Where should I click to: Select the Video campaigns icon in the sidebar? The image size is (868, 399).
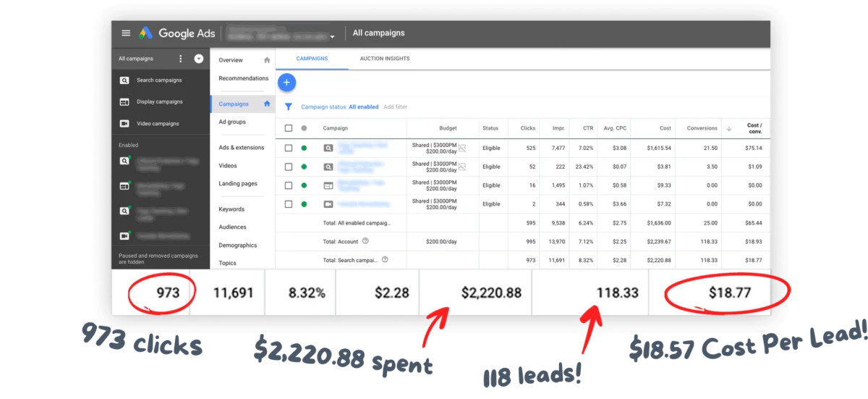point(124,124)
